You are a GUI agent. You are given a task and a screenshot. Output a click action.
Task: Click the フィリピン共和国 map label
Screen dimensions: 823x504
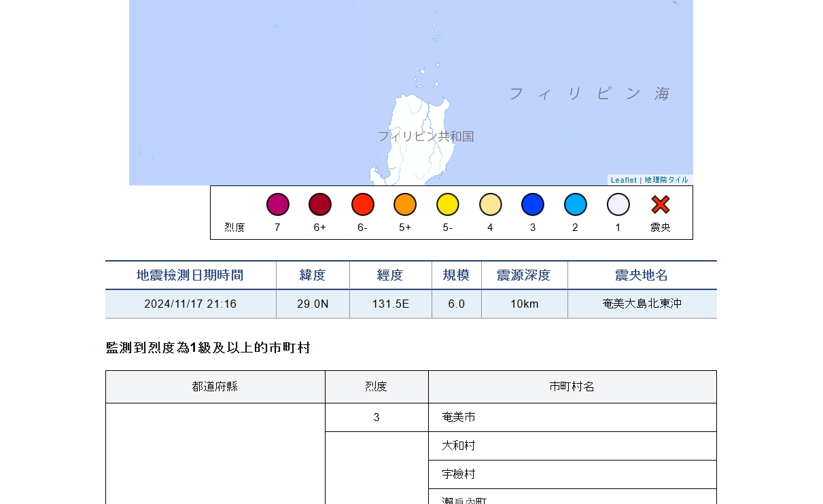click(425, 137)
